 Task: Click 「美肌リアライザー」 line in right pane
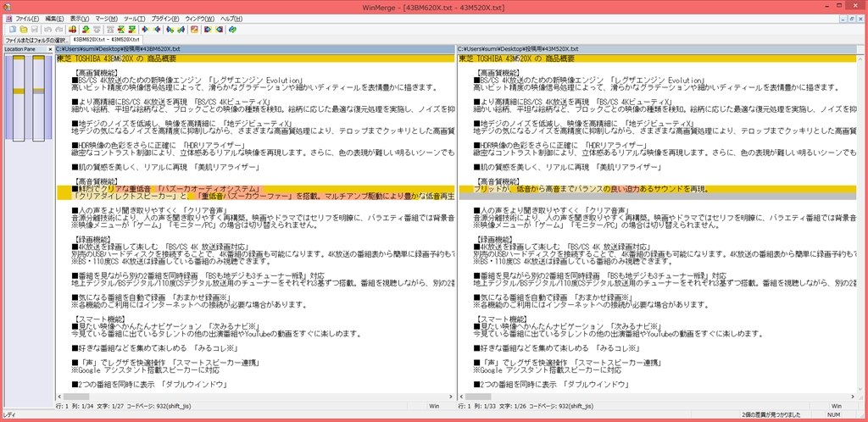pos(568,167)
